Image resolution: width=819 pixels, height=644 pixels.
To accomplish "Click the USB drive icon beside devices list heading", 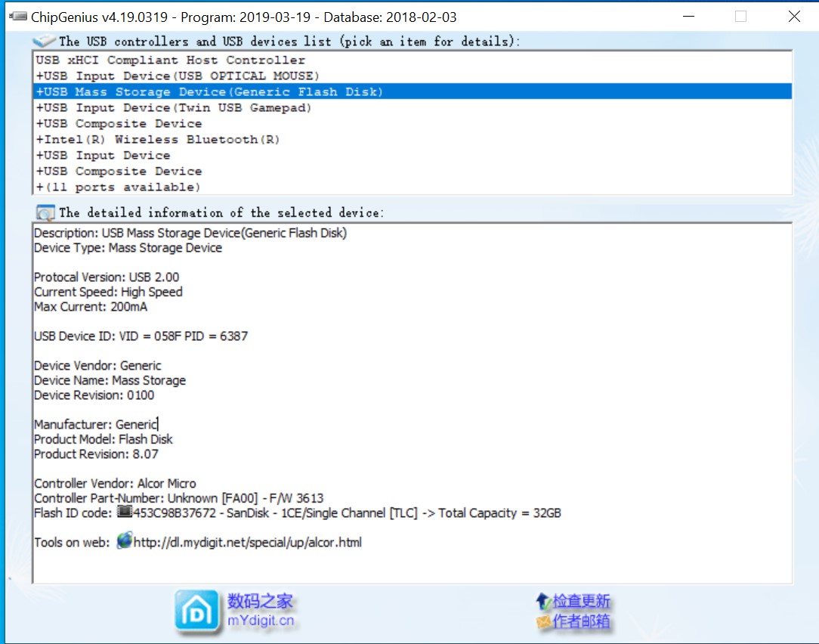I will (x=44, y=40).
